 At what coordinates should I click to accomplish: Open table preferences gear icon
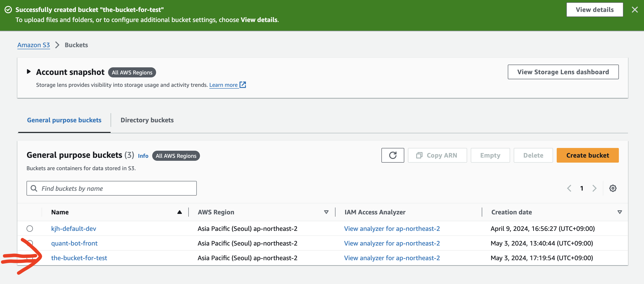tap(612, 188)
